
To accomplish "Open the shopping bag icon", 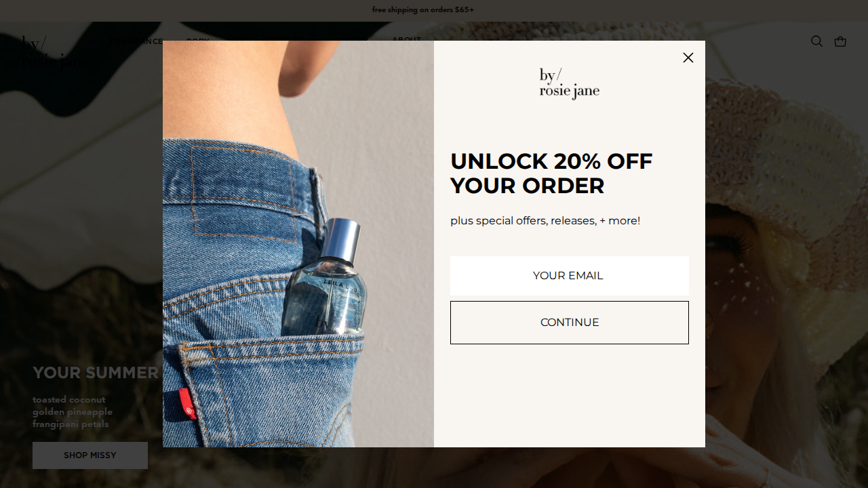I will click(840, 41).
